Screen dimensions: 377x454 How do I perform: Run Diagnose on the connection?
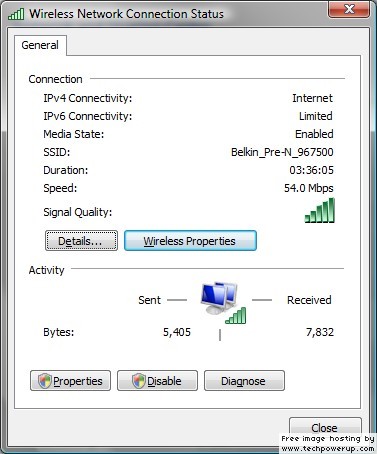click(244, 381)
